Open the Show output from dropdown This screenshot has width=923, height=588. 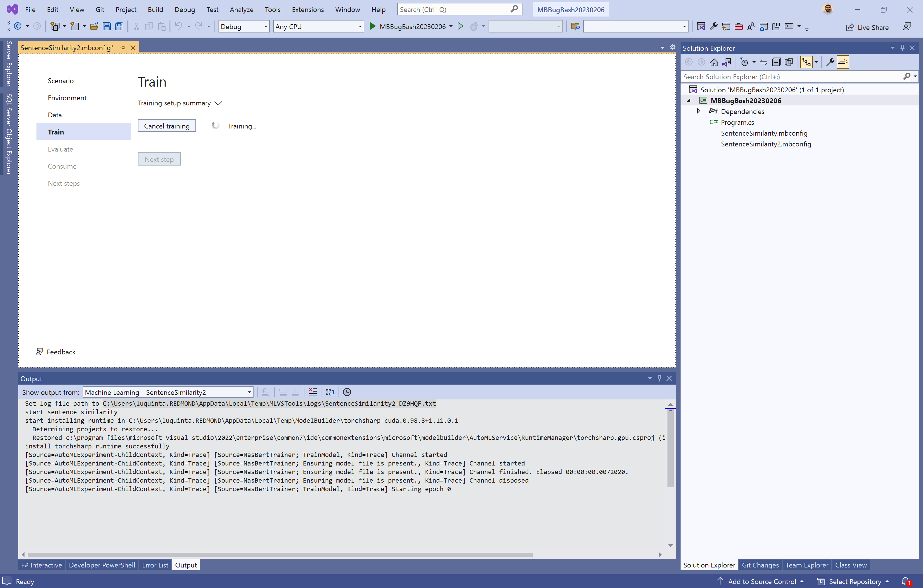pyautogui.click(x=249, y=392)
